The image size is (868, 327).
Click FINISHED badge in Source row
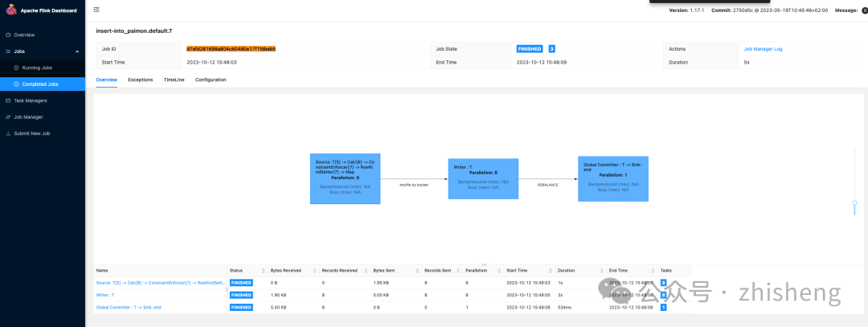pos(241,283)
